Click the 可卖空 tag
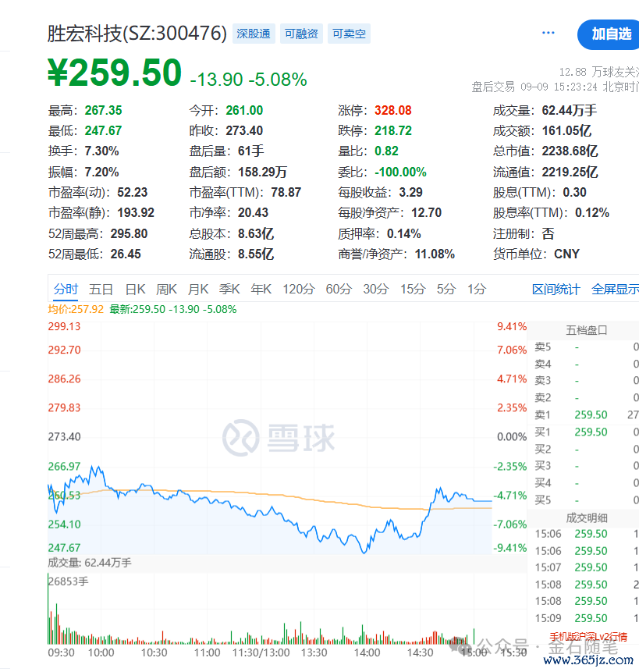The image size is (639, 672). 349,34
